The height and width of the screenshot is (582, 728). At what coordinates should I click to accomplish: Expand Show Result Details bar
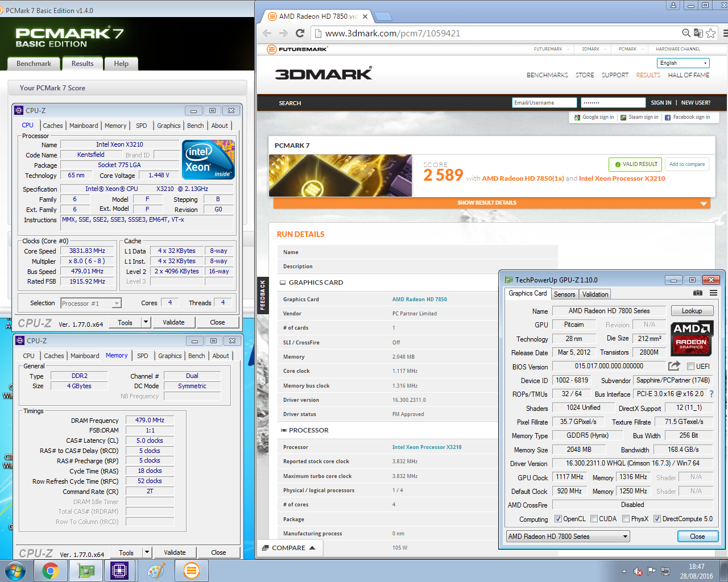(491, 203)
